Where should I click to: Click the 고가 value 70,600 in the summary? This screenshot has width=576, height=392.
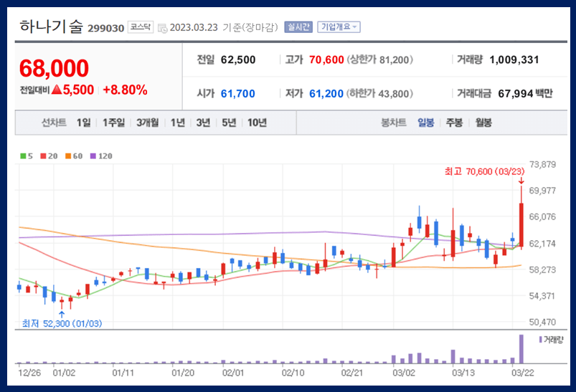click(326, 59)
